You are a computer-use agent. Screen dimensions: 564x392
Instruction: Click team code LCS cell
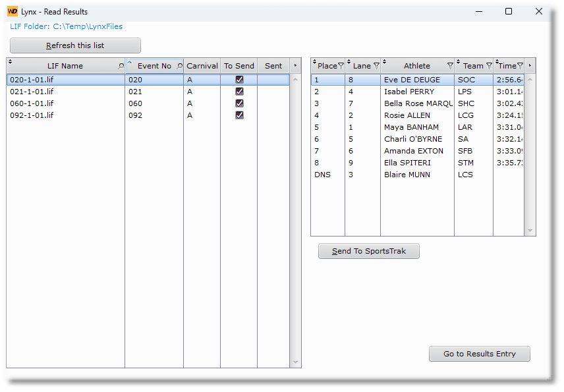point(473,175)
